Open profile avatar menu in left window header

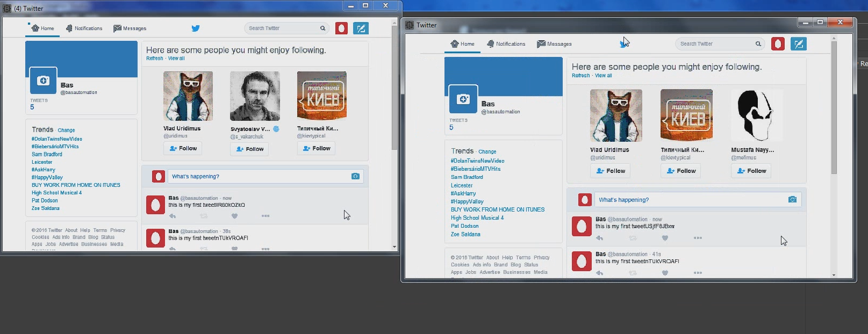click(341, 28)
